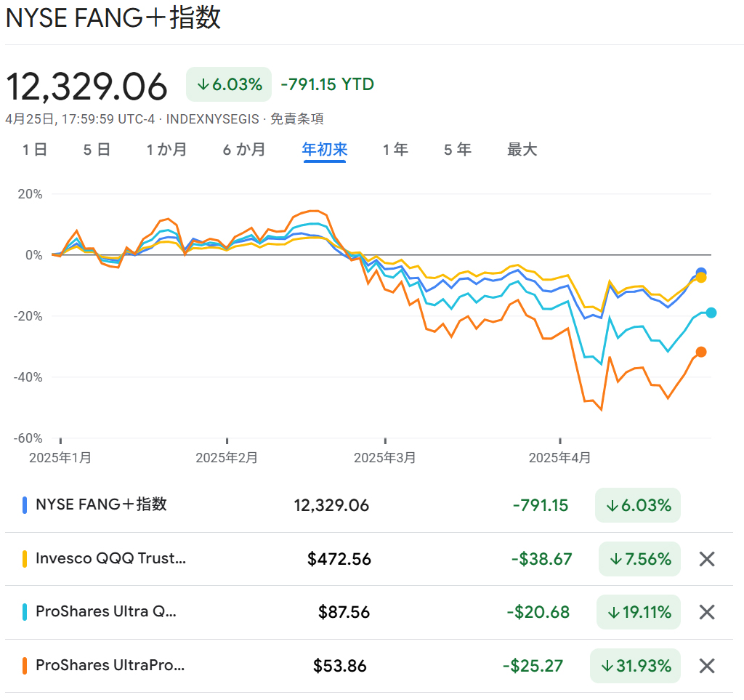
Task: Click the header ↓6.03% change badge
Action: coord(229,84)
